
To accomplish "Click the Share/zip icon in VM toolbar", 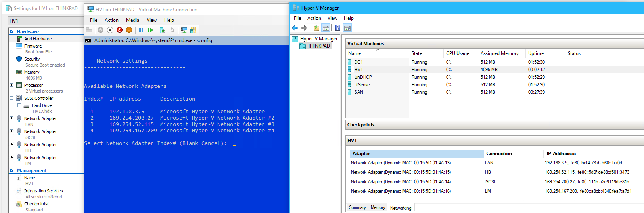I will click(193, 30).
